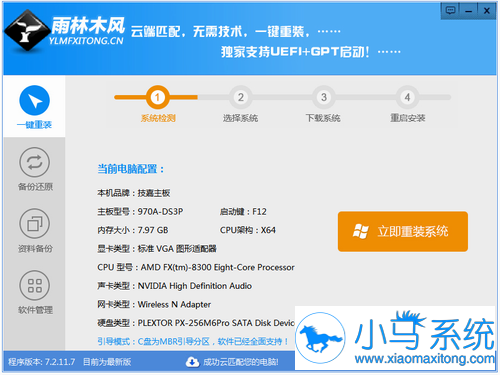Click the 立即重装系统 orange button

[403, 231]
